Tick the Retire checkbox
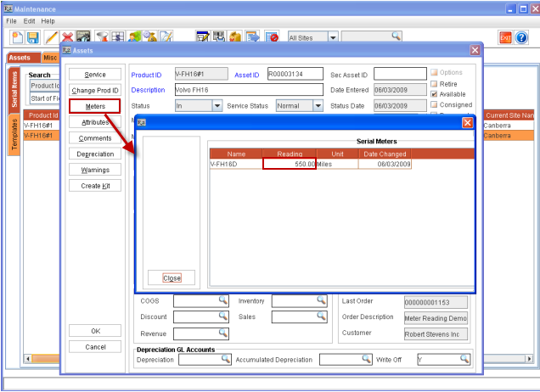540x392 pixels. pyautogui.click(x=435, y=84)
